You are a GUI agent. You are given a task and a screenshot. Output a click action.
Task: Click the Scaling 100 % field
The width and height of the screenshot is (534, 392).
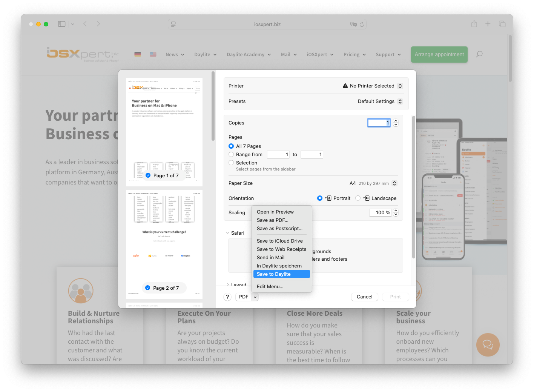click(381, 213)
